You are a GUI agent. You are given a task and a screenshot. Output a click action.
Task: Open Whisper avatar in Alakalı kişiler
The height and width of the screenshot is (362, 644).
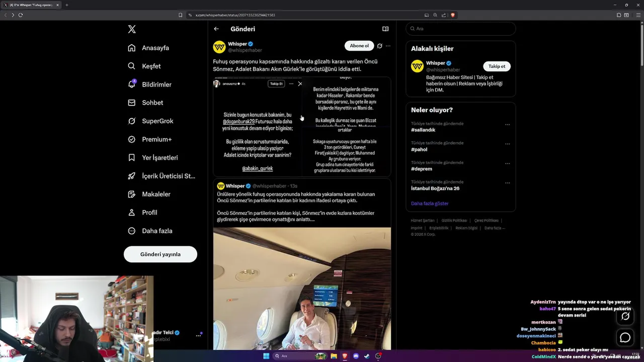tap(417, 66)
